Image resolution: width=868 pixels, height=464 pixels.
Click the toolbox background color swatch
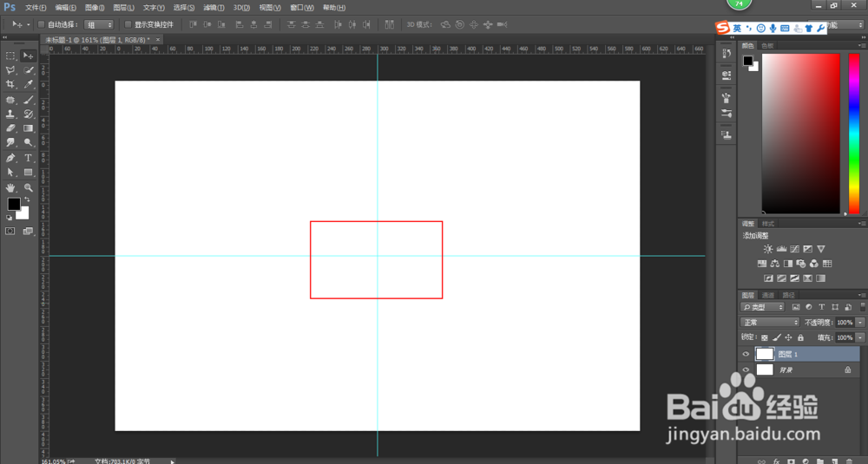tap(23, 214)
